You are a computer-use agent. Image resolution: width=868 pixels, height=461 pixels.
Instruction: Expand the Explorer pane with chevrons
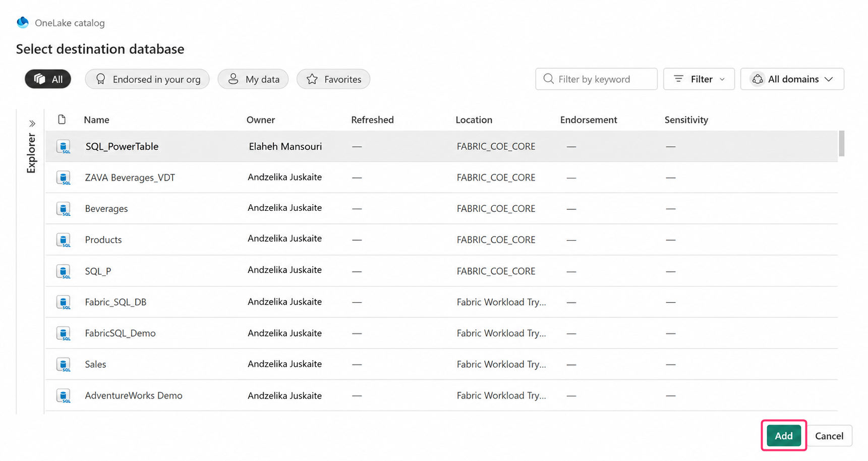pyautogui.click(x=32, y=124)
